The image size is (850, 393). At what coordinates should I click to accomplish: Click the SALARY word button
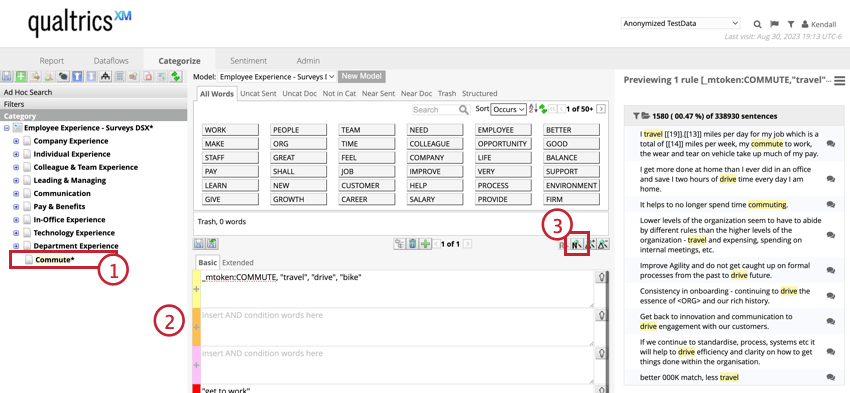[435, 199]
